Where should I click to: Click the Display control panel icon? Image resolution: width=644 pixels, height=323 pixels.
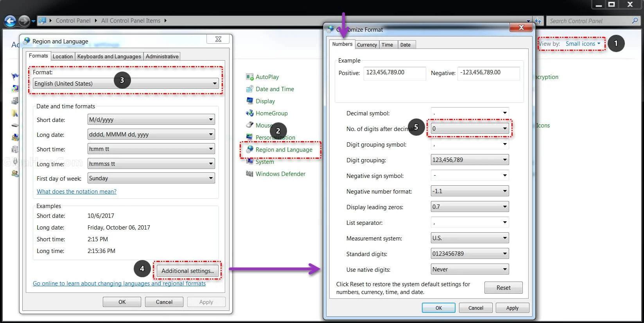pos(250,101)
